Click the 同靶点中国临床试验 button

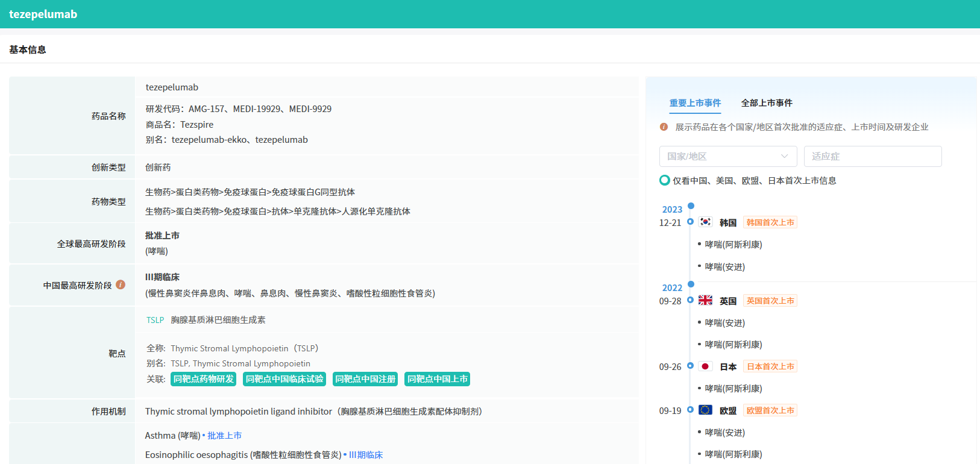pyautogui.click(x=284, y=379)
